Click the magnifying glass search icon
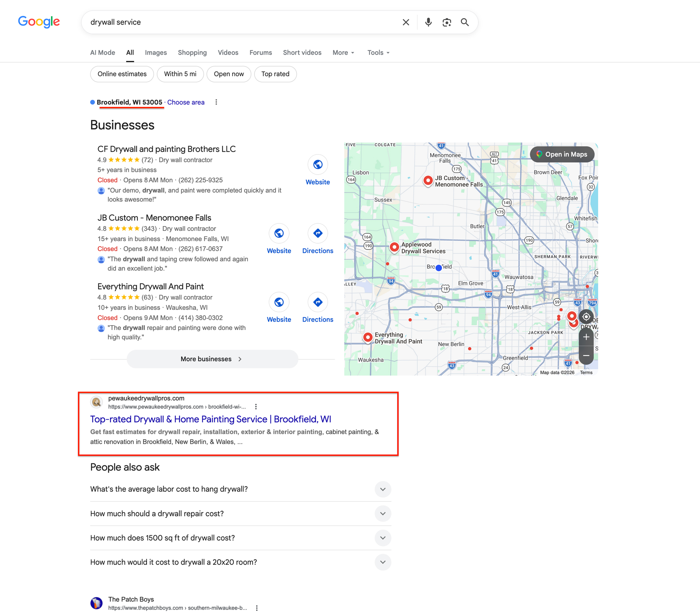 point(465,22)
